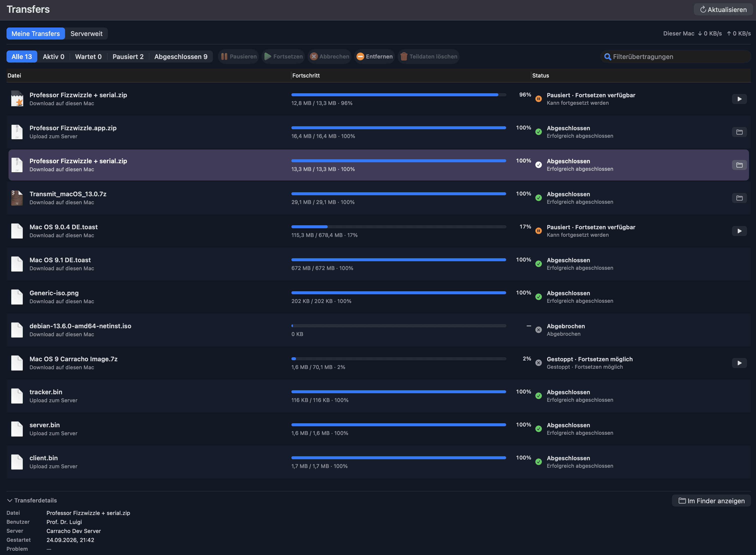
Task: Refresh the list with Aktualisieren
Action: pyautogui.click(x=723, y=9)
